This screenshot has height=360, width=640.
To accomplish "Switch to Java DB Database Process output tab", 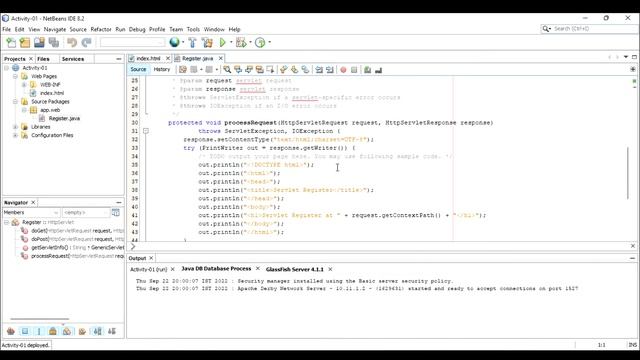I will [216, 269].
